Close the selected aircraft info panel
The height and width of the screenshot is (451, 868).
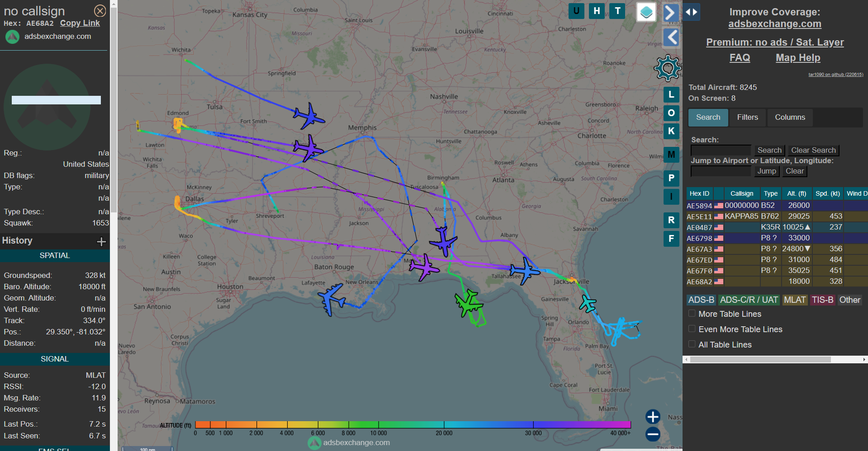click(100, 11)
